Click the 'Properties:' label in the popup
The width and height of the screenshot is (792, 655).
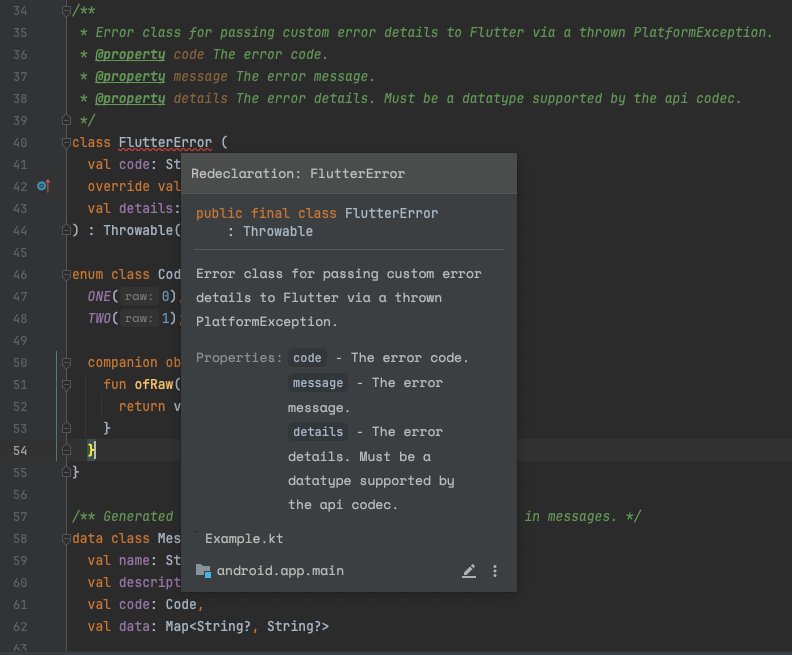point(239,358)
